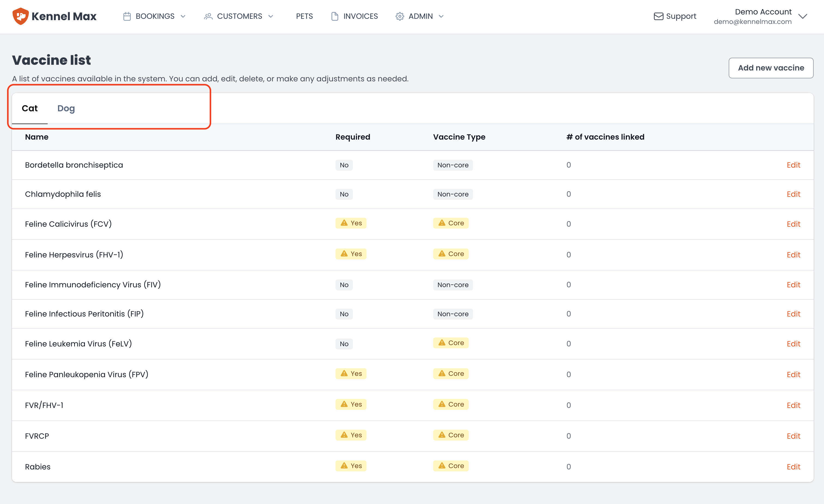Click the FVRCP Yes warning icon

point(344,435)
